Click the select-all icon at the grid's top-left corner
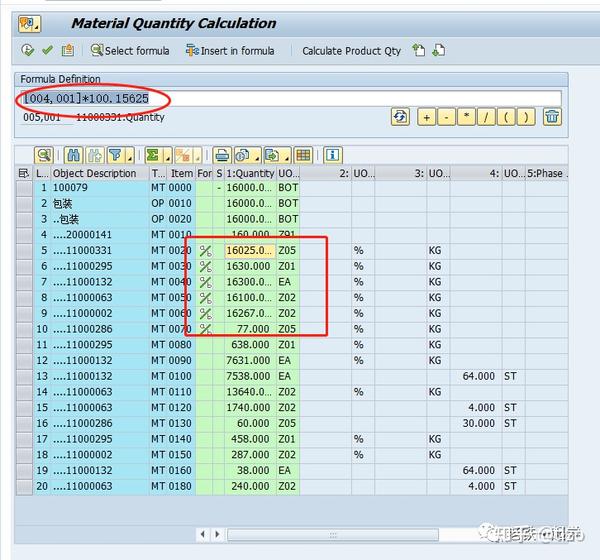 [24, 173]
